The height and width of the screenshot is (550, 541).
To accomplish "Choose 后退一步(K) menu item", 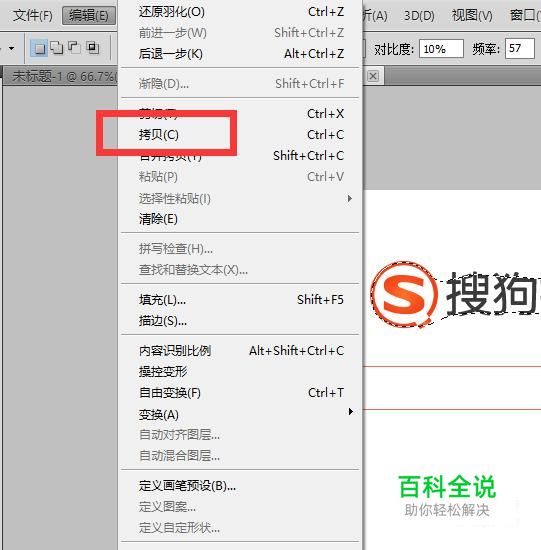I will pyautogui.click(x=240, y=54).
